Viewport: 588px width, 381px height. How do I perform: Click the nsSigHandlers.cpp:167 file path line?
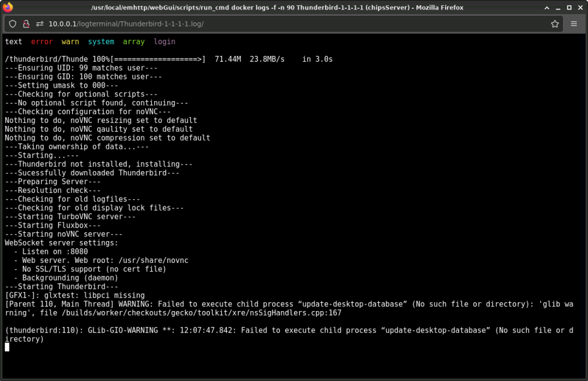pos(173,313)
